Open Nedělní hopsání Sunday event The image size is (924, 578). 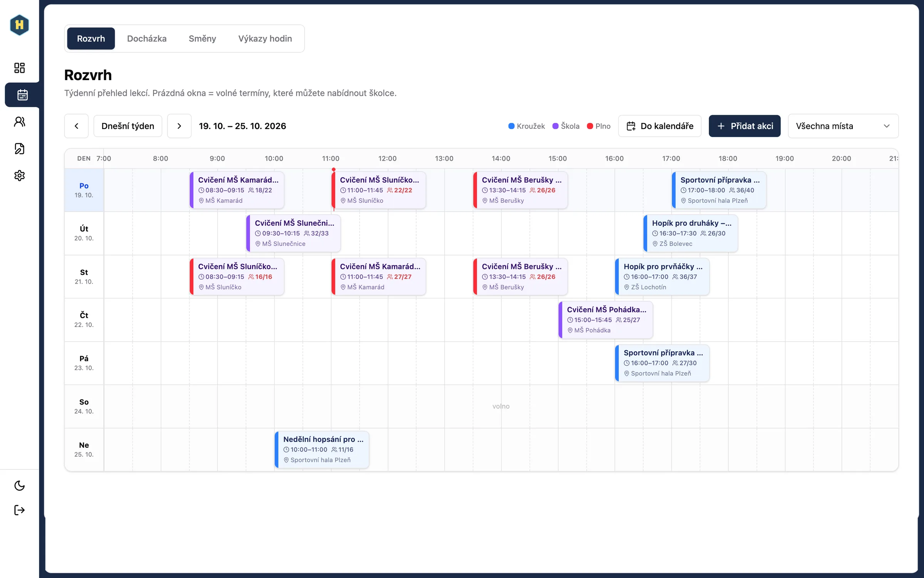pos(322,449)
